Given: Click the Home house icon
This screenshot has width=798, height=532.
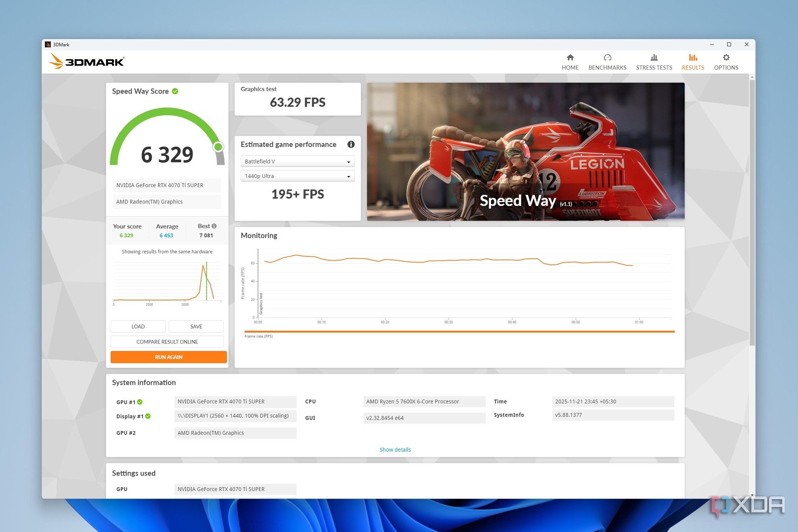Looking at the screenshot, I should [570, 58].
